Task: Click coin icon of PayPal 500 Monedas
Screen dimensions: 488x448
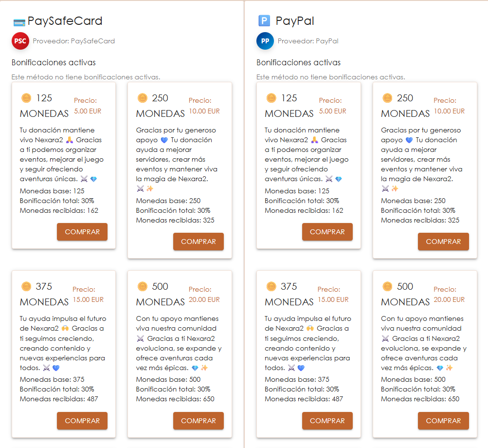Action: [388, 286]
